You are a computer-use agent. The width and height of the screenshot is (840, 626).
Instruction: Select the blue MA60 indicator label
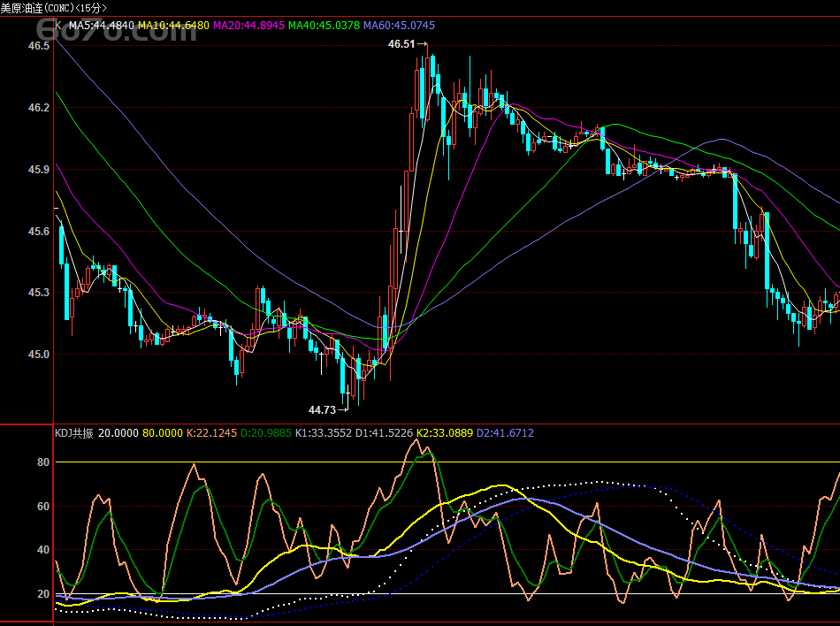coord(400,26)
